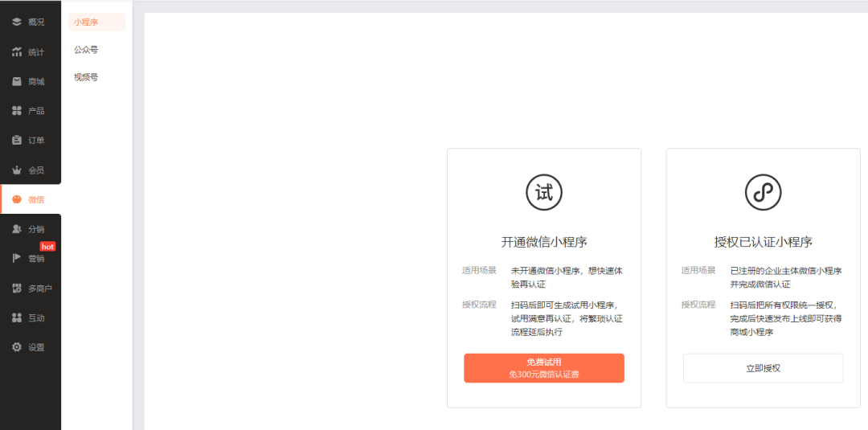Viewport: 868px width, 430px height.
Task: Select the 微信 menu item
Action: click(31, 199)
